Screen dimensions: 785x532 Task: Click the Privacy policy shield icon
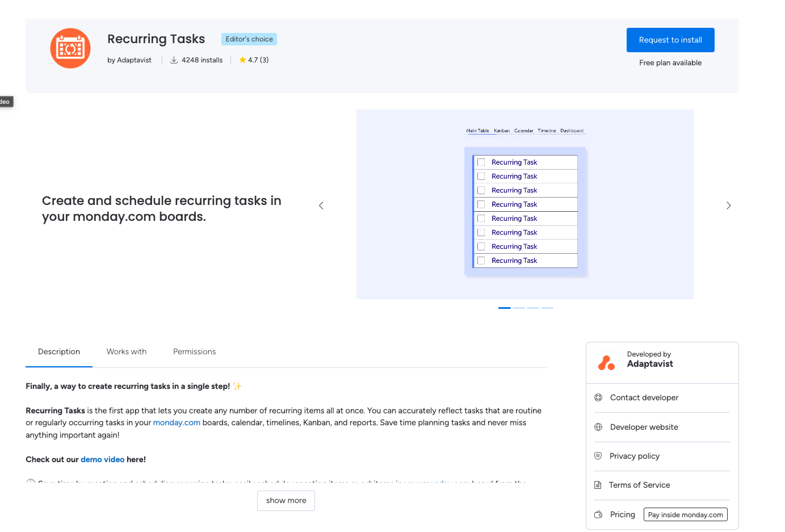598,456
